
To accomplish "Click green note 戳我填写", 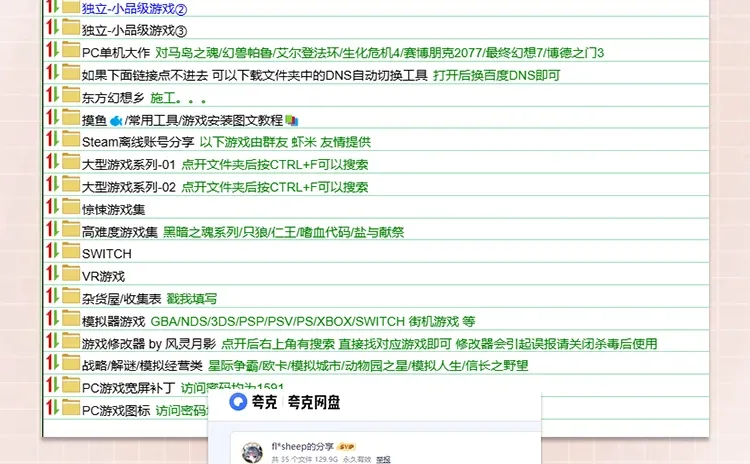I will (192, 299).
